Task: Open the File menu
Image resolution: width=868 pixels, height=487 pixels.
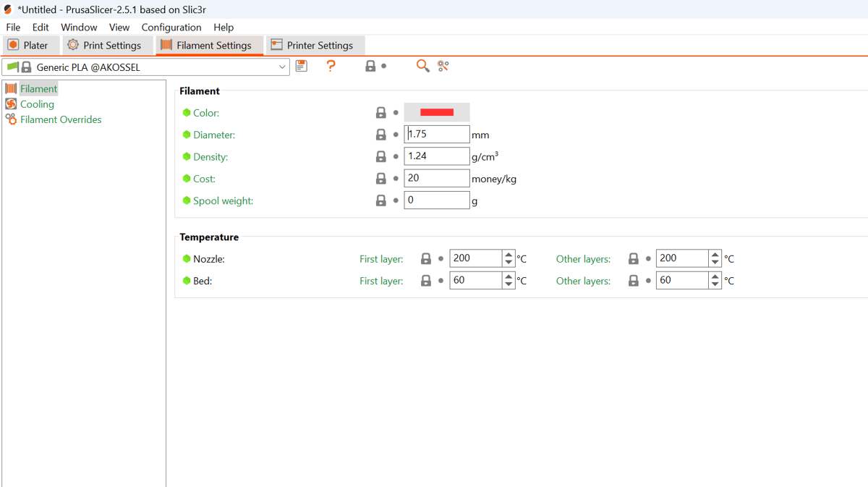Action: (x=13, y=27)
